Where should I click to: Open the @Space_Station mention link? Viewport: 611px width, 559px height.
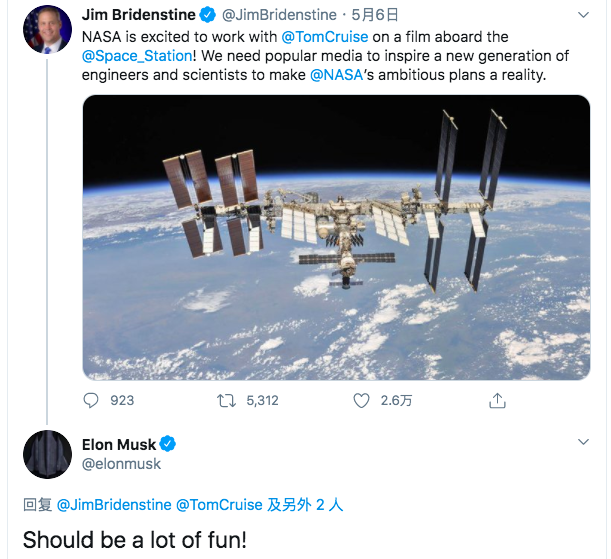coord(137,56)
